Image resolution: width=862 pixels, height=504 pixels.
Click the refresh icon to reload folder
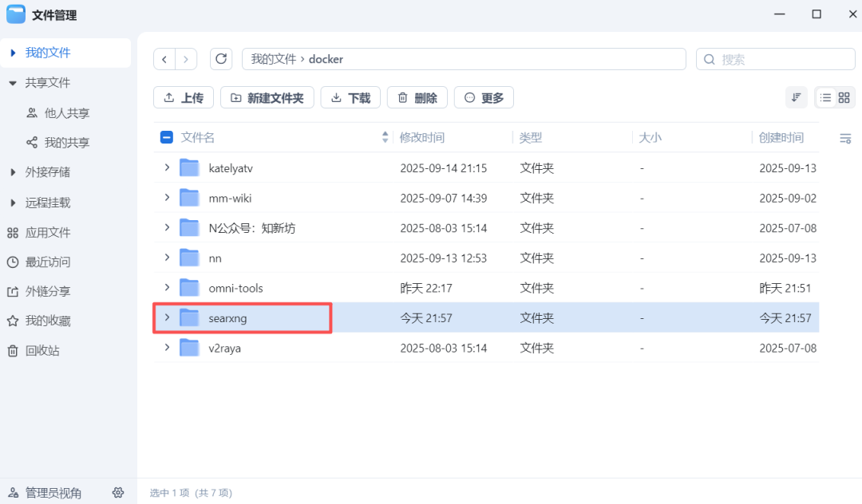coord(221,58)
